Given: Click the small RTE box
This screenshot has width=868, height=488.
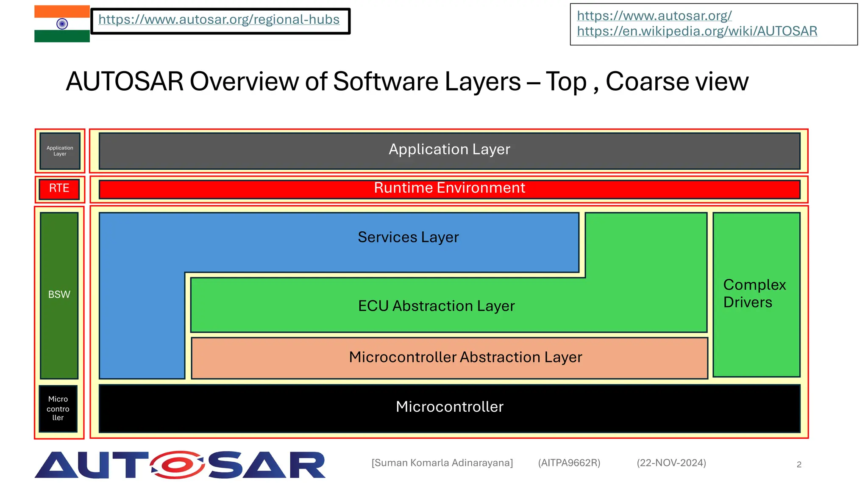Looking at the screenshot, I should [59, 189].
